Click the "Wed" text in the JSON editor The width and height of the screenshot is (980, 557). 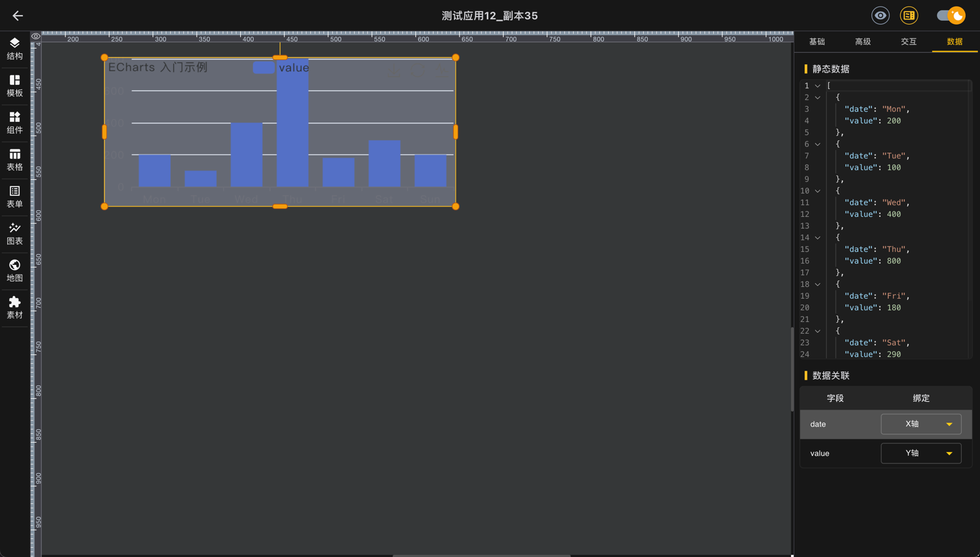[x=894, y=203]
